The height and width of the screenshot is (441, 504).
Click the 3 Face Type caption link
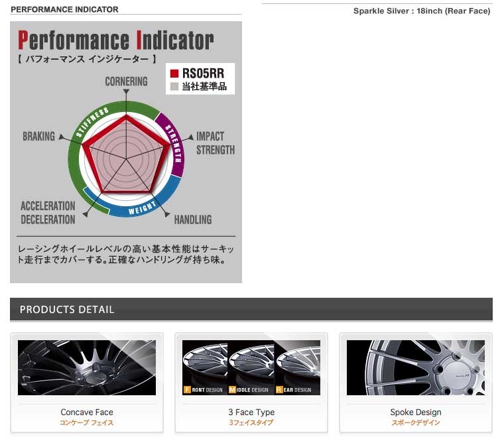(x=251, y=412)
